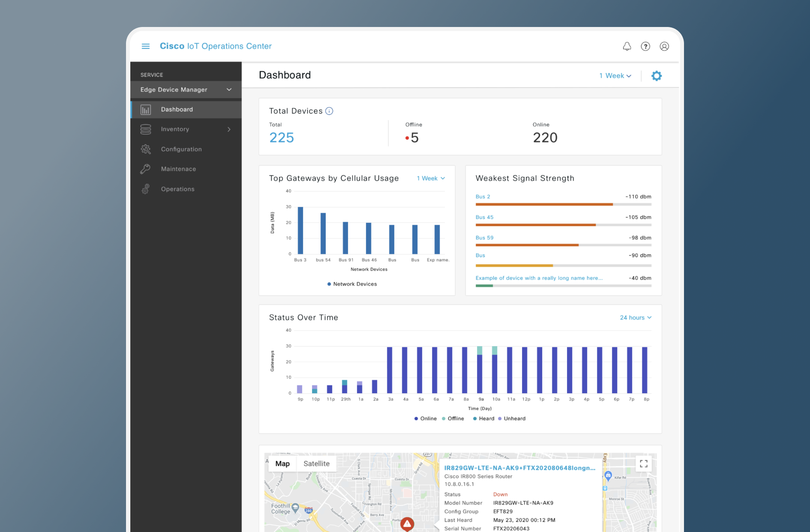
Task: Click the -110 dbm value
Action: point(638,197)
